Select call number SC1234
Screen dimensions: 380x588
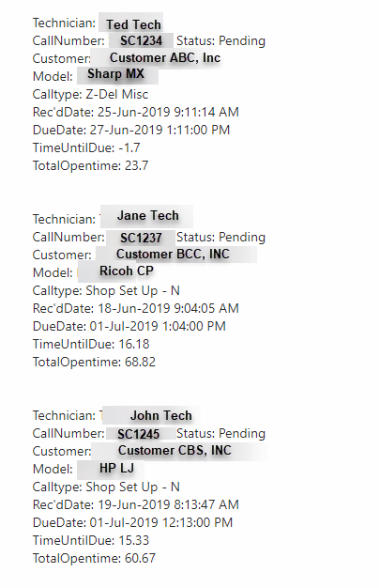[142, 40]
